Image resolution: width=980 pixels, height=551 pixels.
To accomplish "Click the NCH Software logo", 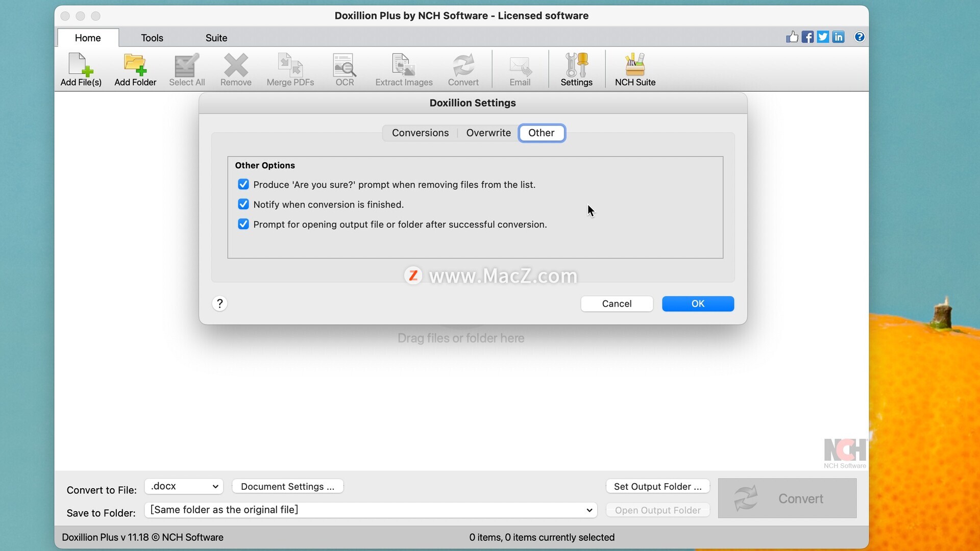I will click(x=845, y=453).
